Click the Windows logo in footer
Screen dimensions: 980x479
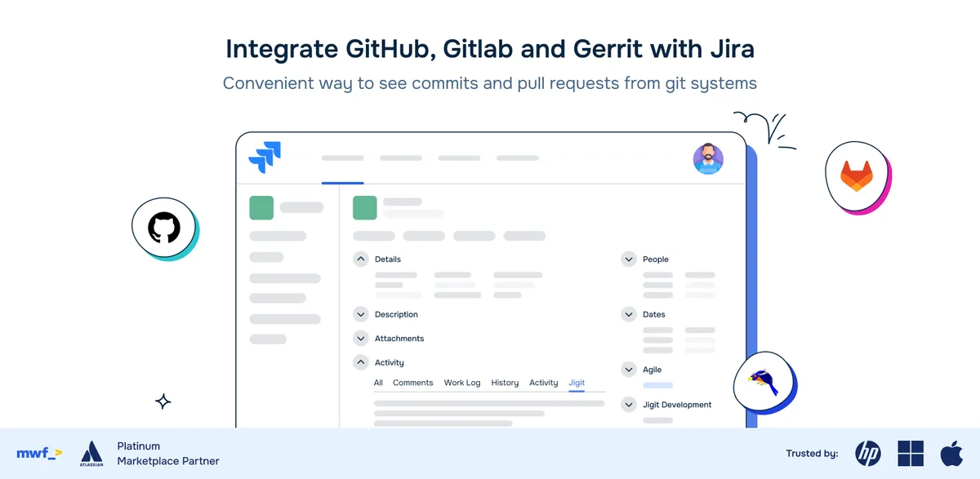[x=911, y=453]
